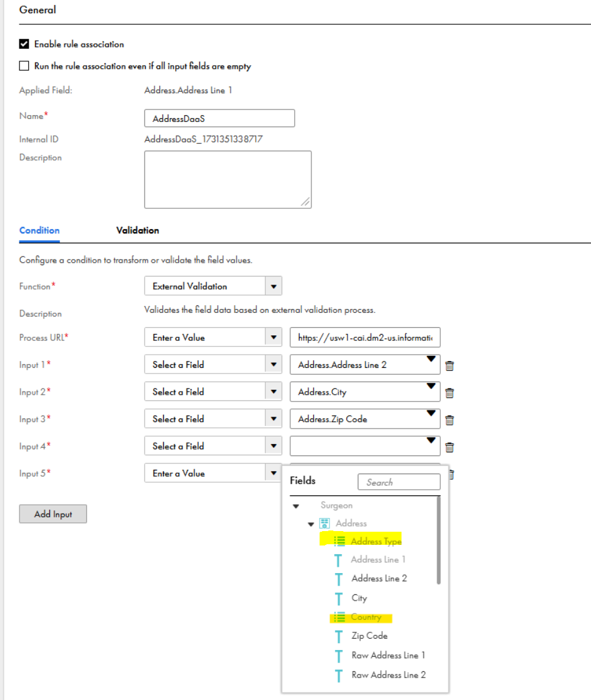Click the Add Input button
591x700 pixels.
(x=53, y=514)
